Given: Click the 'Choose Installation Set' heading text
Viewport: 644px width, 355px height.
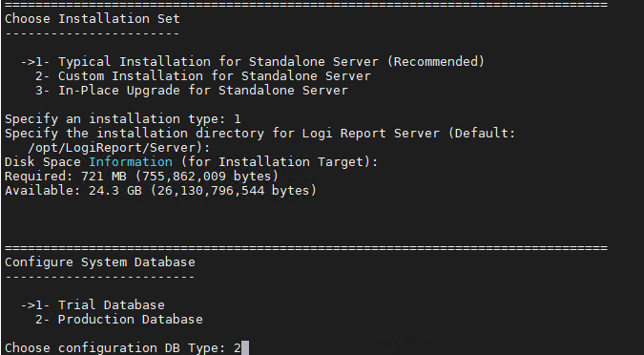Looking at the screenshot, I should pos(93,19).
